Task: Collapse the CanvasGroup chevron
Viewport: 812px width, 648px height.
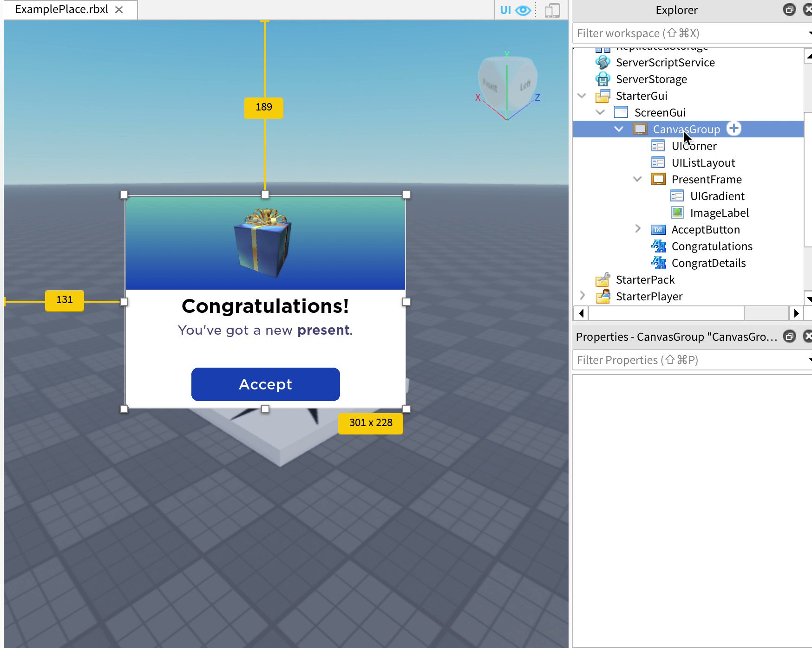Action: click(618, 129)
